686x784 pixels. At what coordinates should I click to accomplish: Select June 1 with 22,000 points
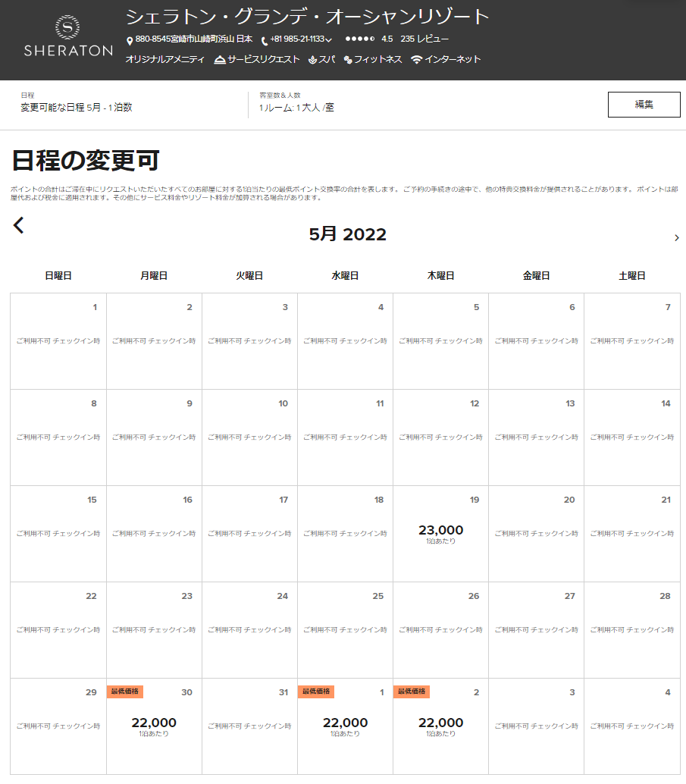coord(345,726)
